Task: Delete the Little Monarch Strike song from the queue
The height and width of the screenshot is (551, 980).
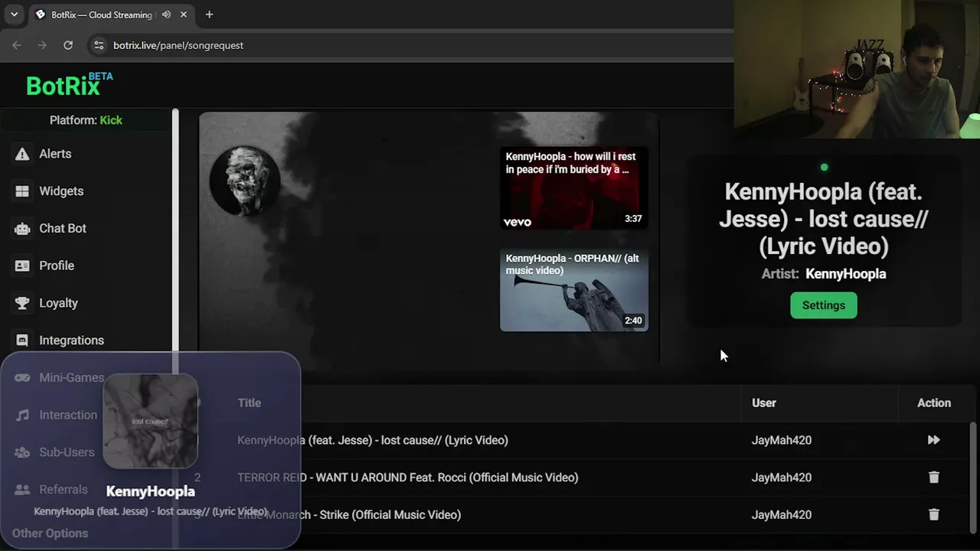Action: pos(933,515)
